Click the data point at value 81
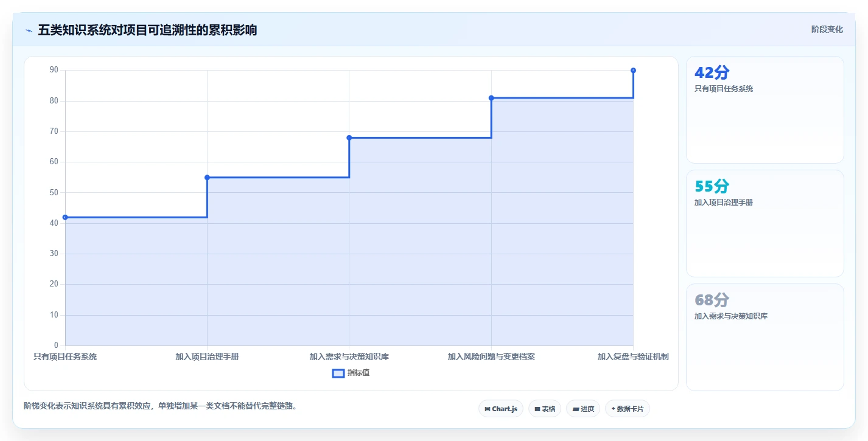868x441 pixels. coord(491,98)
